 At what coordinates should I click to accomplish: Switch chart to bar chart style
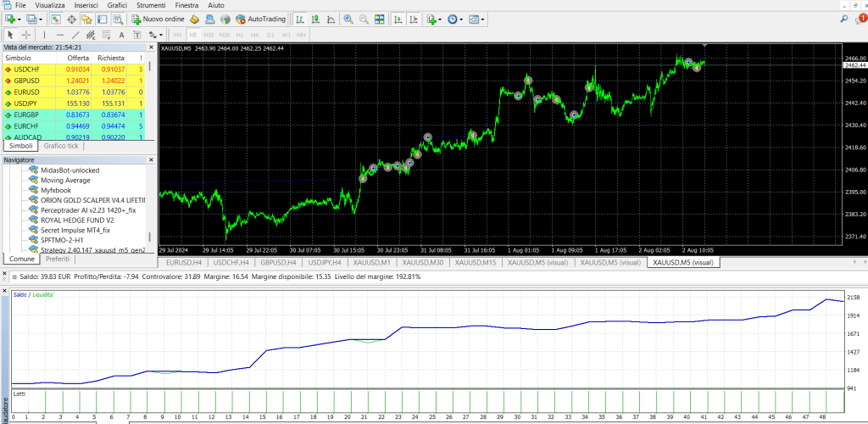[300, 20]
